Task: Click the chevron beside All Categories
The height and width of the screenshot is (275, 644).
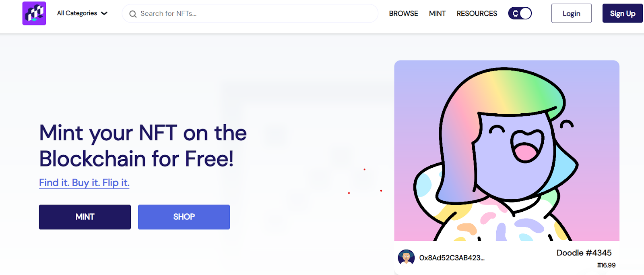Action: [x=104, y=13]
